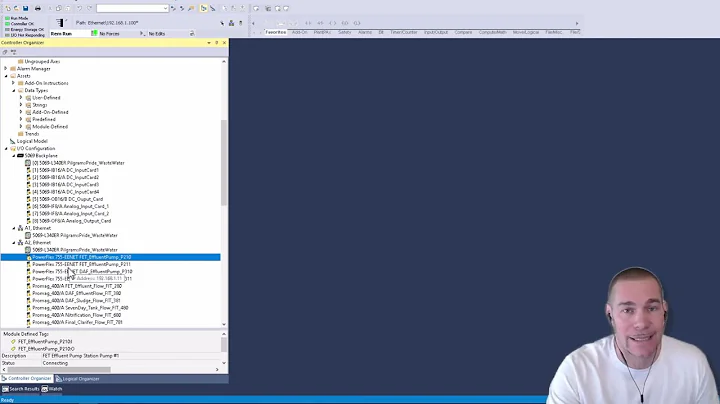Switch to the Add-On instruction tab
This screenshot has width=720, height=404.
[299, 32]
